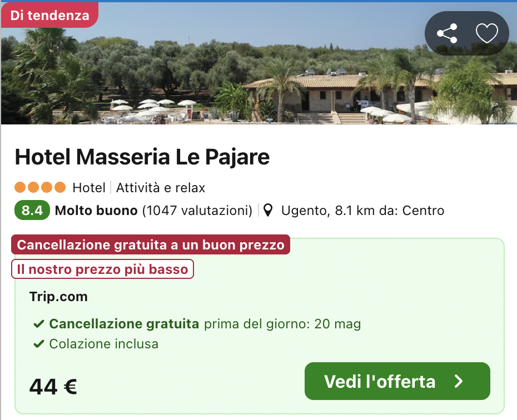Click the 44 € price
Image resolution: width=517 pixels, height=420 pixels.
pos(53,386)
